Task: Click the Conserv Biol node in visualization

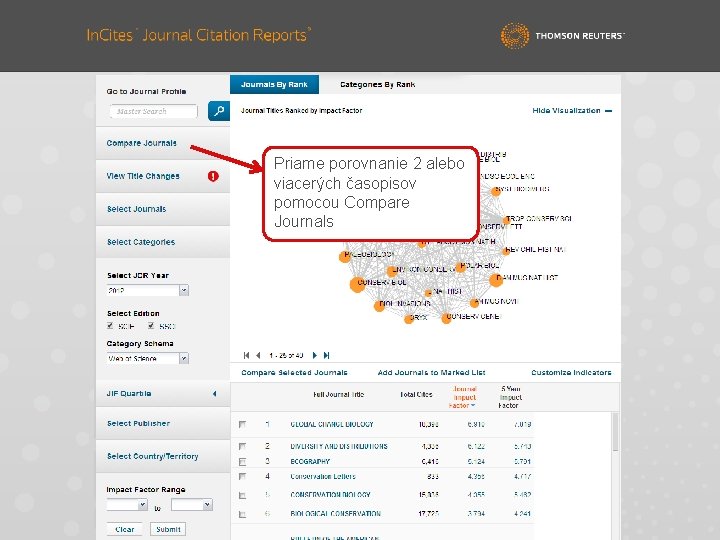Action: pyautogui.click(x=357, y=284)
